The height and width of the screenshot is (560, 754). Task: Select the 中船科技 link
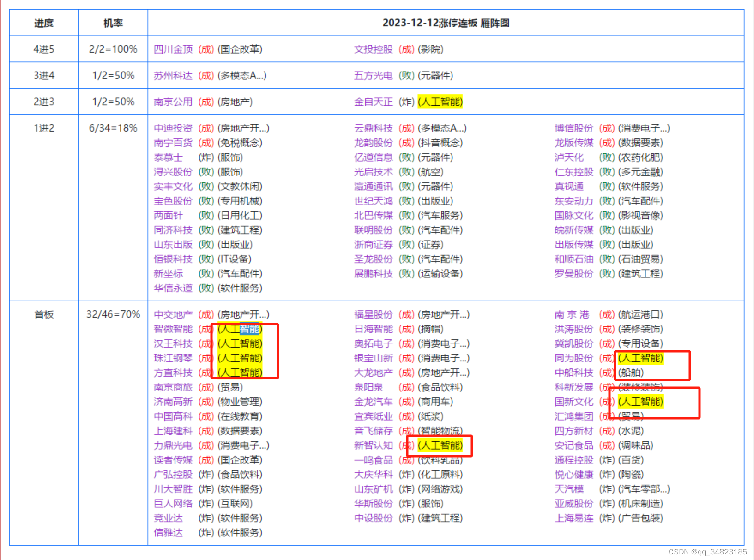(x=574, y=373)
